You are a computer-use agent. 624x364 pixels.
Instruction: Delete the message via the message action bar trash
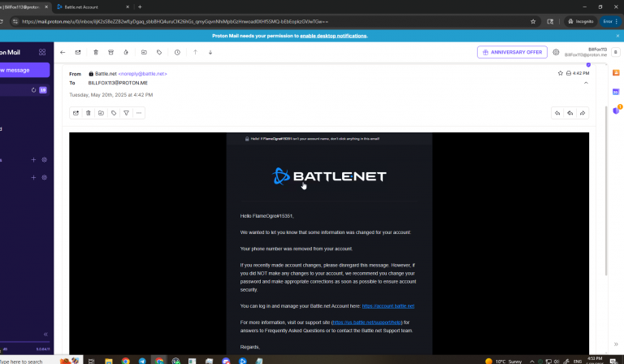(89, 113)
